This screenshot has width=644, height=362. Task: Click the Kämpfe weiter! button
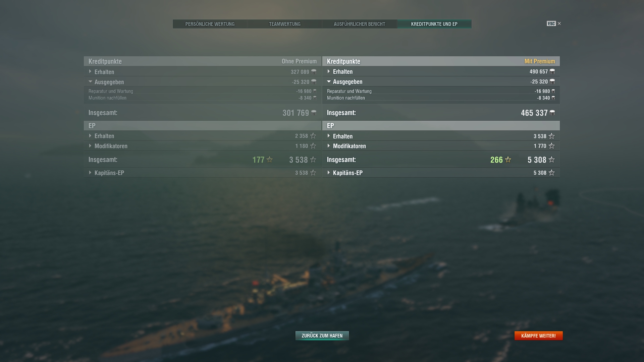538,336
